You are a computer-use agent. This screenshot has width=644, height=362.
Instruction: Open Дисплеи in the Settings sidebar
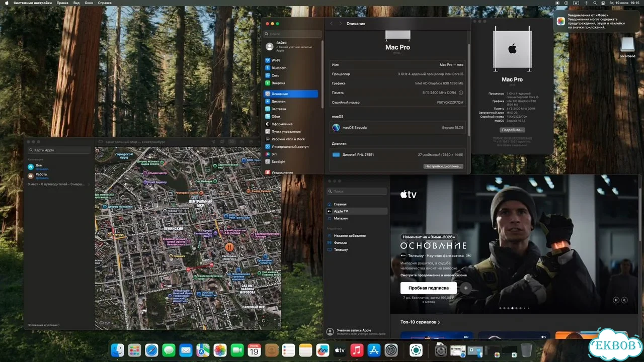click(291, 101)
